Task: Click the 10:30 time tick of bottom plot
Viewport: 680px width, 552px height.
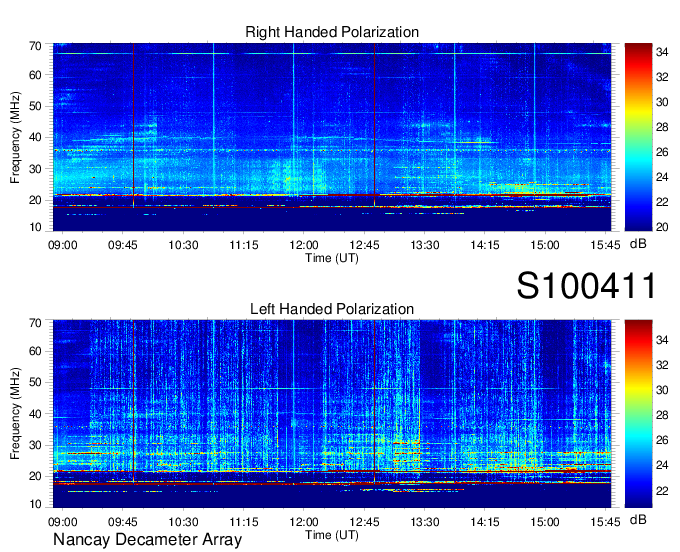Action: pos(183,522)
